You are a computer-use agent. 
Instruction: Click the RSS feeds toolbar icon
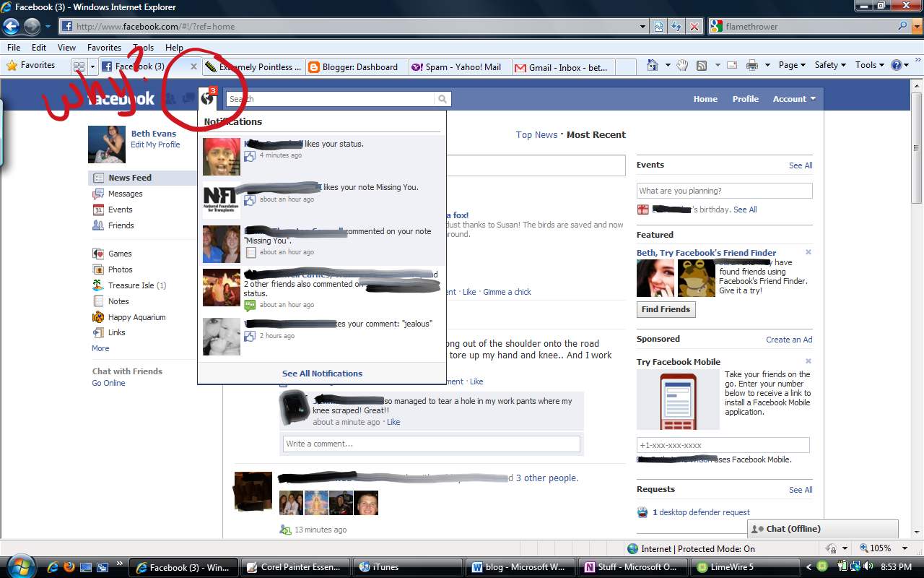pos(702,65)
